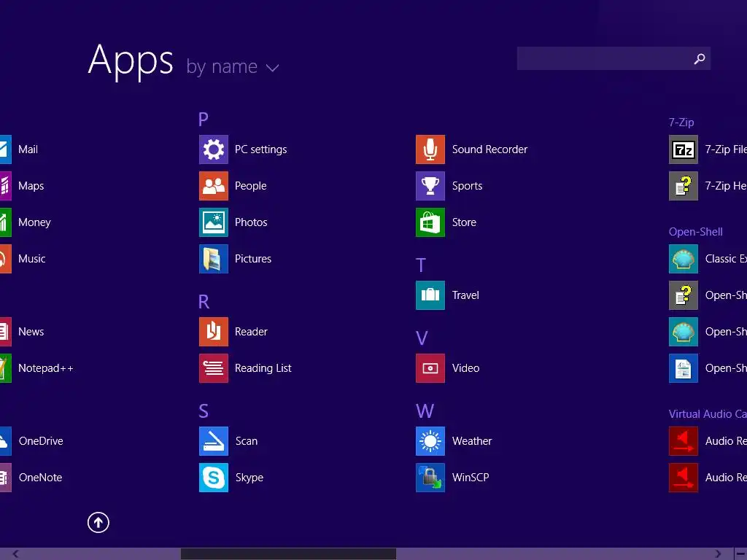Open the PC settings gear icon
Image resolution: width=747 pixels, height=560 pixels.
[x=214, y=149]
